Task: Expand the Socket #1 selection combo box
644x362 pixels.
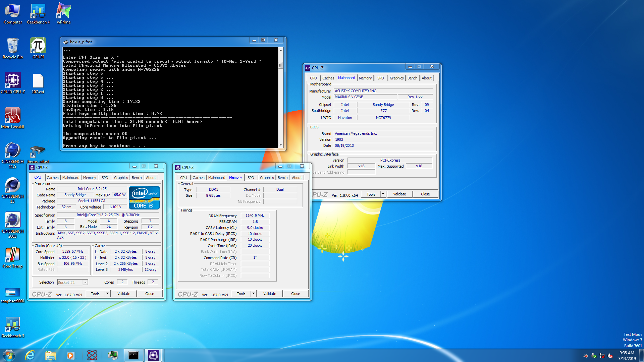Action: coord(72,282)
